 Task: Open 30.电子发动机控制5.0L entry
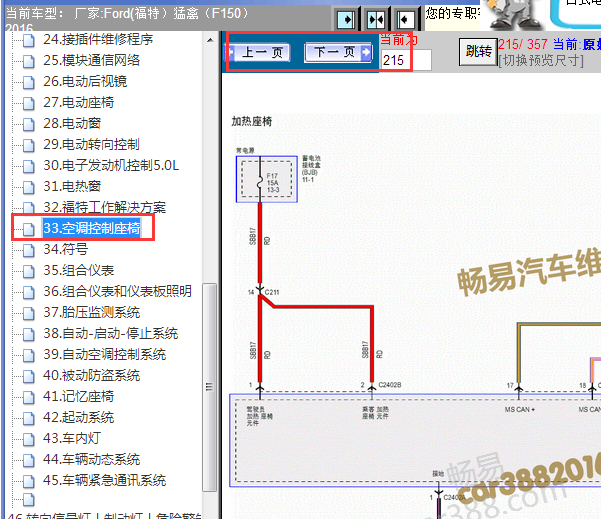coord(111,166)
